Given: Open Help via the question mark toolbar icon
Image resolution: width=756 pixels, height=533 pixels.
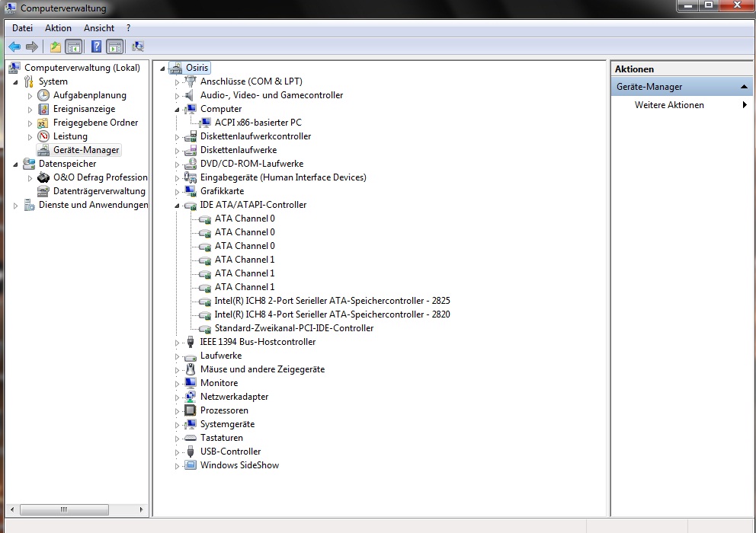Looking at the screenshot, I should click(x=97, y=46).
